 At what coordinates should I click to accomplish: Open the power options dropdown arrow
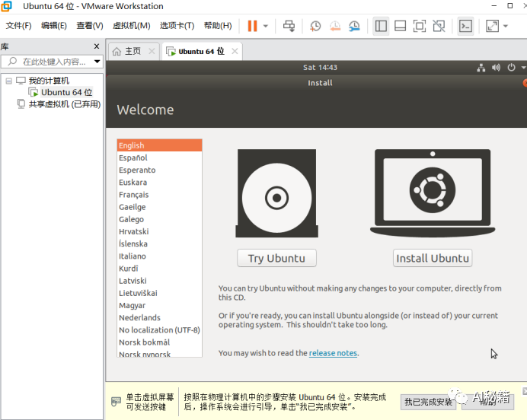click(266, 26)
